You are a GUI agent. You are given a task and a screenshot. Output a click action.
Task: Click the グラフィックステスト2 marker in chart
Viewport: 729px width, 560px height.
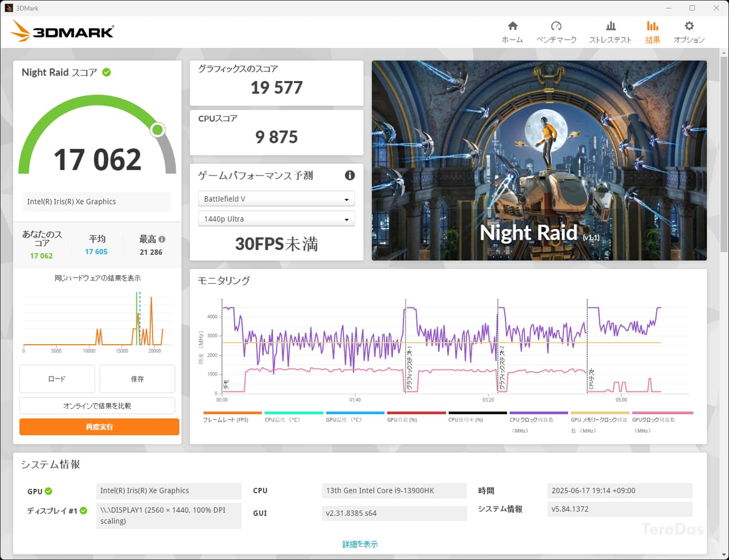[502, 368]
